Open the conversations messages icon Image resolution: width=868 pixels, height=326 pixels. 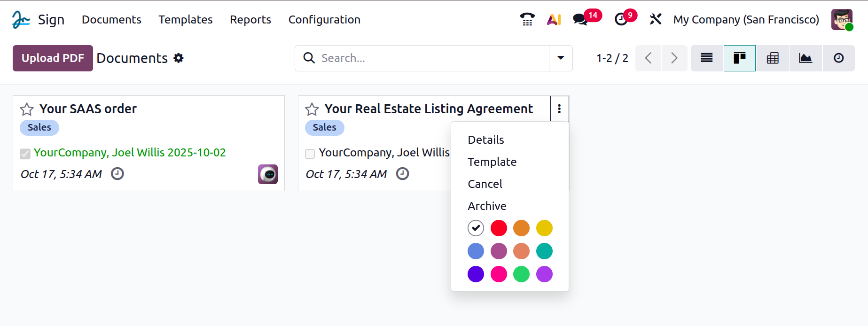[580, 19]
